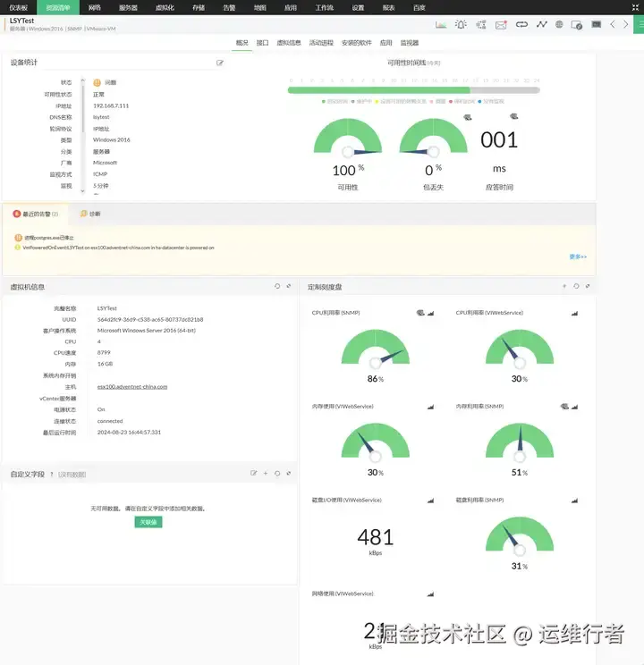Open the trace route zigzag icon
Image resolution: width=644 pixels, height=665 pixels.
tap(542, 25)
